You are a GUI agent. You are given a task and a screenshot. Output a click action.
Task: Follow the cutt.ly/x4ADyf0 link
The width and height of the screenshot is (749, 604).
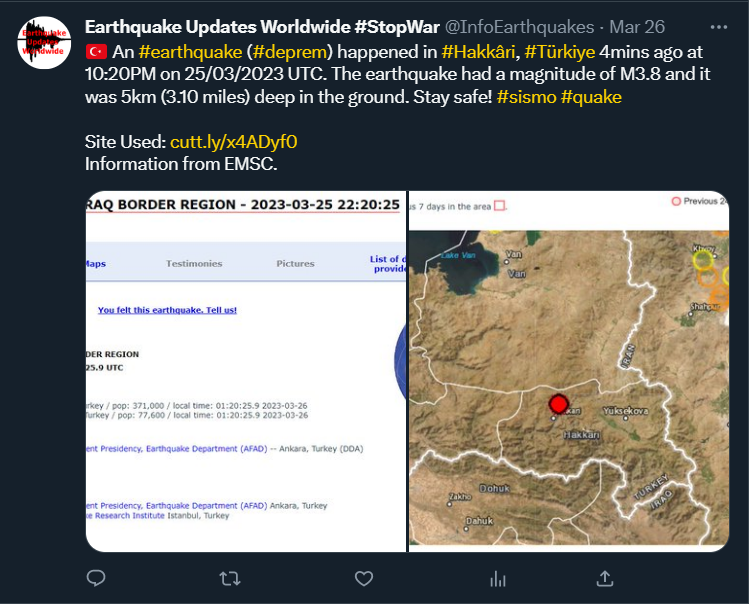point(234,142)
